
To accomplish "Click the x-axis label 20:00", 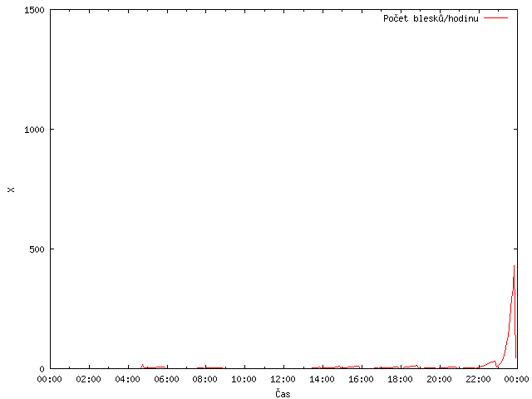I will pos(439,379).
